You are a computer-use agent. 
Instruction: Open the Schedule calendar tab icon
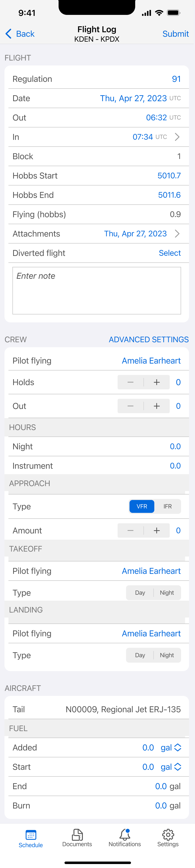(x=31, y=835)
